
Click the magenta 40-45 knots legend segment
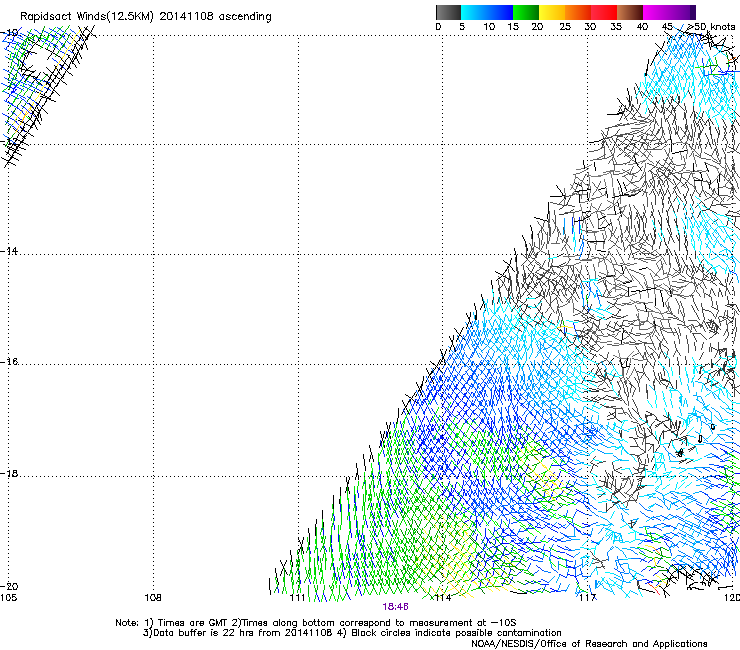pos(657,12)
